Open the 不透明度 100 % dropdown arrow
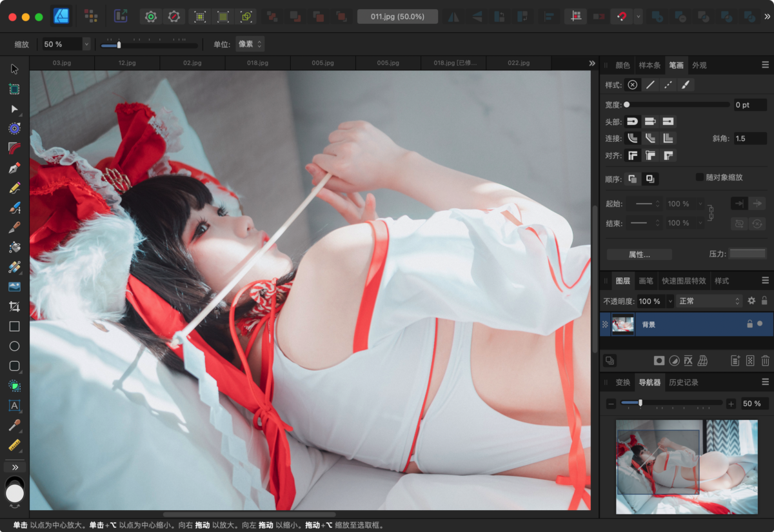The width and height of the screenshot is (774, 532). pyautogui.click(x=670, y=301)
